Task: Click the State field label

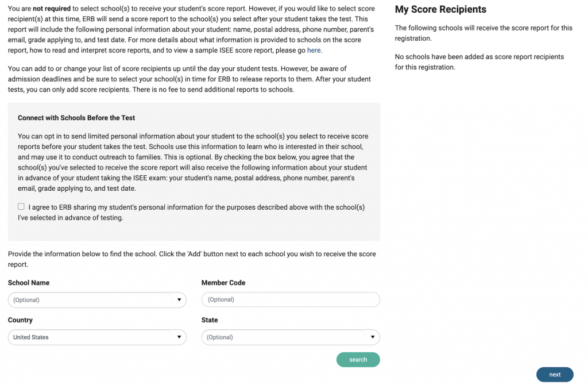Action: point(210,320)
